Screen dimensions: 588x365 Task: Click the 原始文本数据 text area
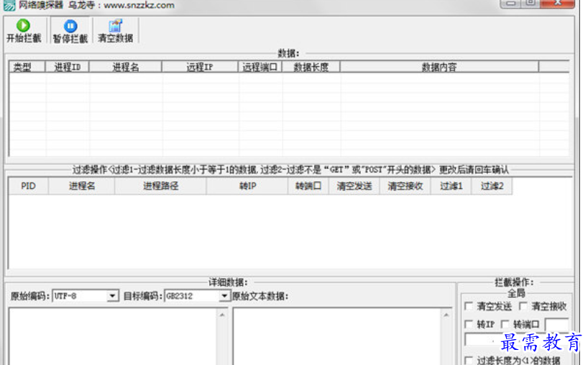tap(337, 336)
